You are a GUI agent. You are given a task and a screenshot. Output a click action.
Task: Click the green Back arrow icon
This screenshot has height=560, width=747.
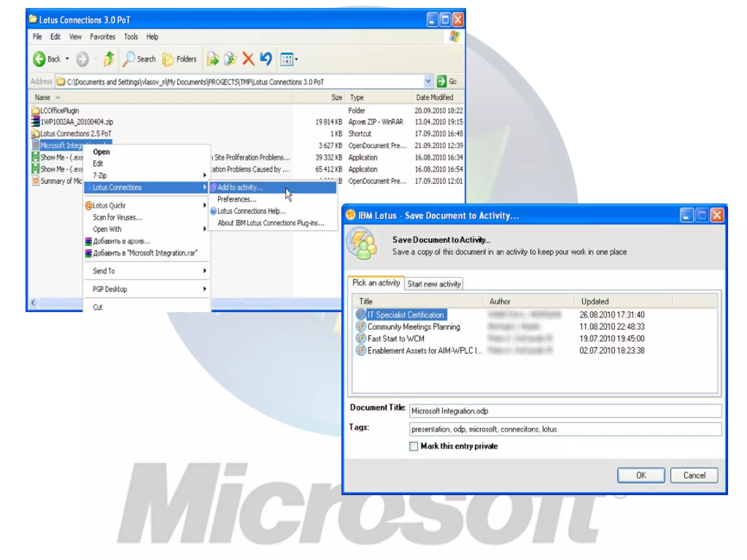tap(39, 59)
